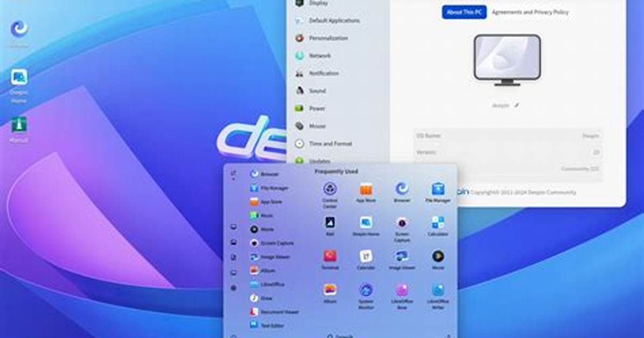Click the Deepin Community copyright text

tap(523, 192)
